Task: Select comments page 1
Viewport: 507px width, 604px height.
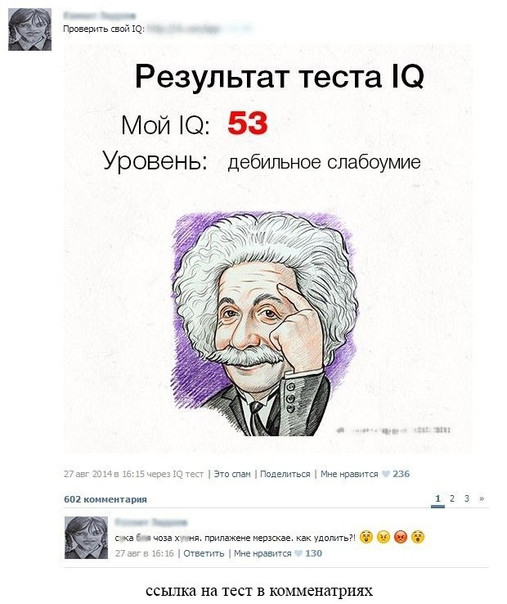Action: 438,499
